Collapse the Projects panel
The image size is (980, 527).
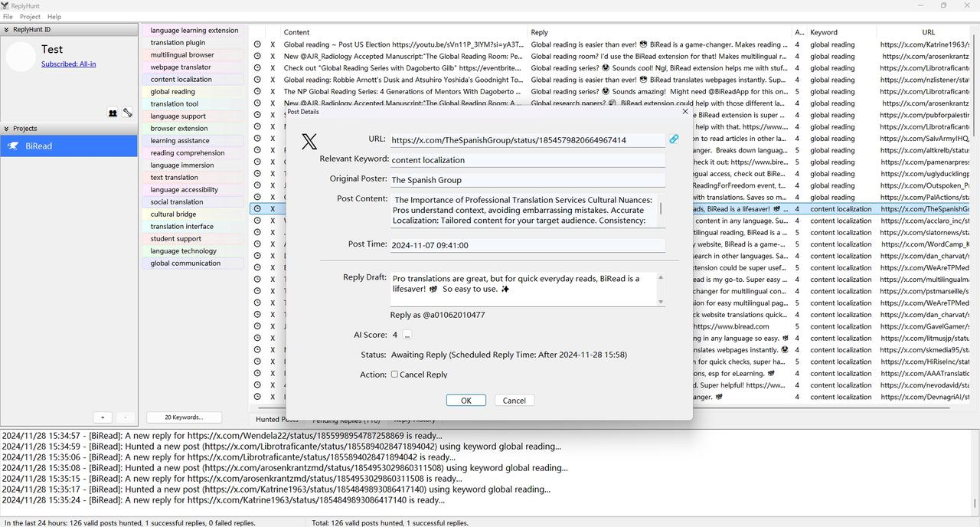click(6, 129)
